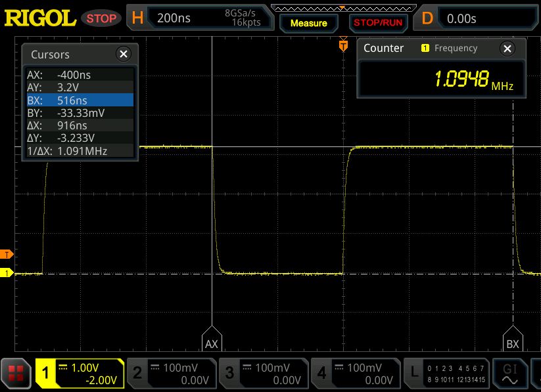This screenshot has width=541, height=392.
Task: Select the AX cursor handle
Action: click(212, 339)
